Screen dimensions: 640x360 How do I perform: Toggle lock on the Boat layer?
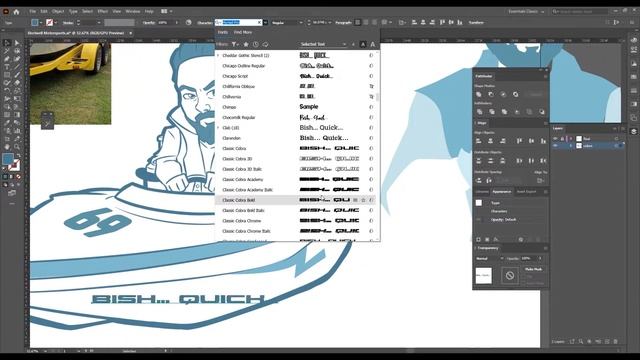click(562, 139)
